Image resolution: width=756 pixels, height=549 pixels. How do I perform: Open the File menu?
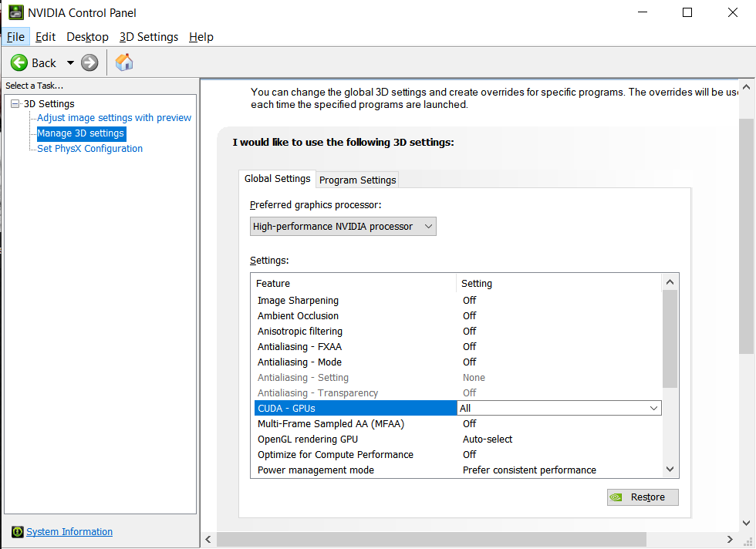15,37
